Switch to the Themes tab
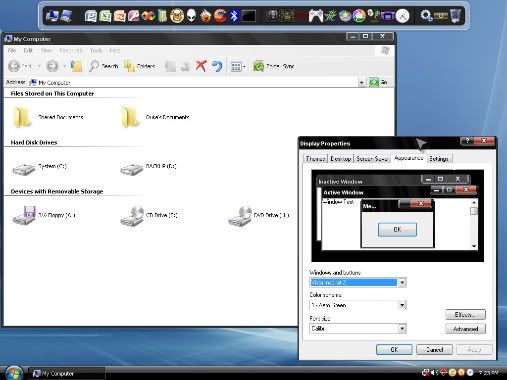 (315, 159)
